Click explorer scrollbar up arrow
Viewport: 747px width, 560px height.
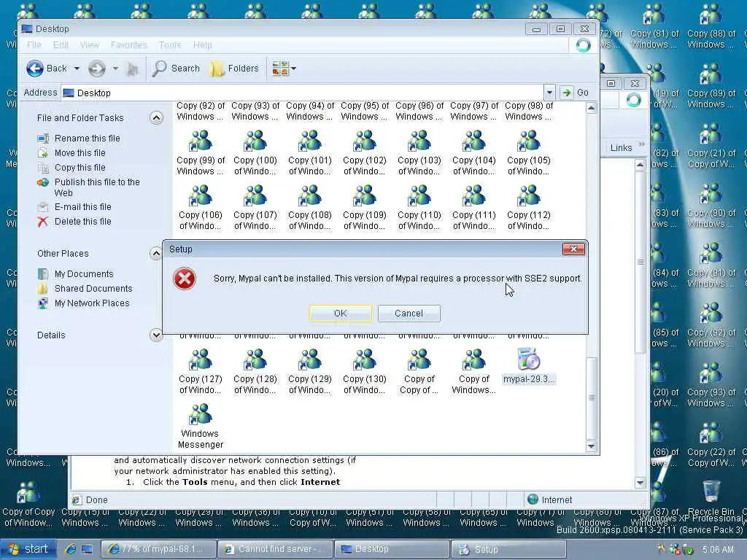point(591,108)
